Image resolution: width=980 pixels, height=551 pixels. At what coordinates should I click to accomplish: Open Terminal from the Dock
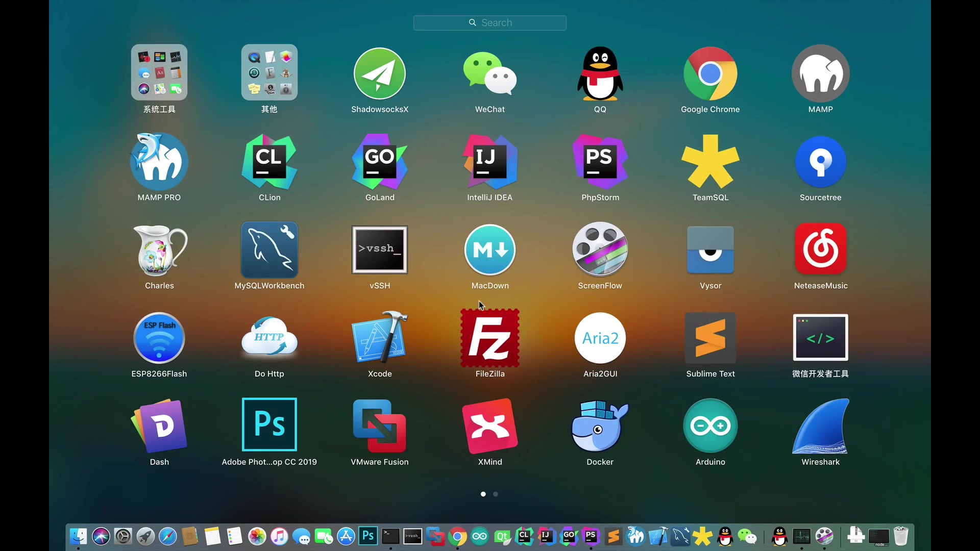(390, 536)
